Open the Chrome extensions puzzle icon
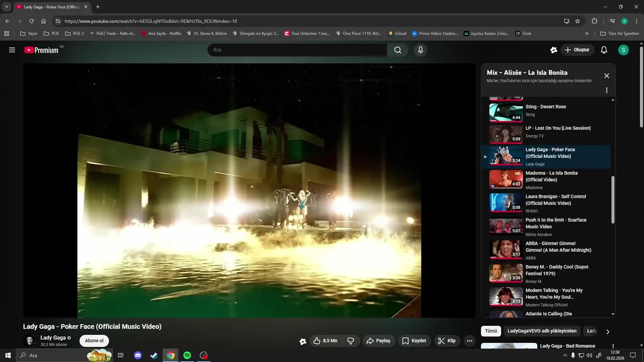The width and height of the screenshot is (644, 362). pos(595,21)
